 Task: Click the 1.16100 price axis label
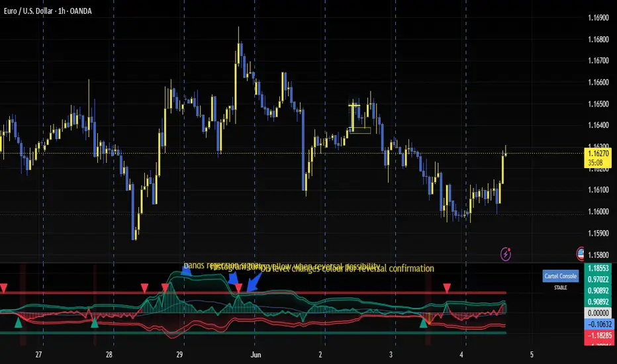(x=598, y=190)
